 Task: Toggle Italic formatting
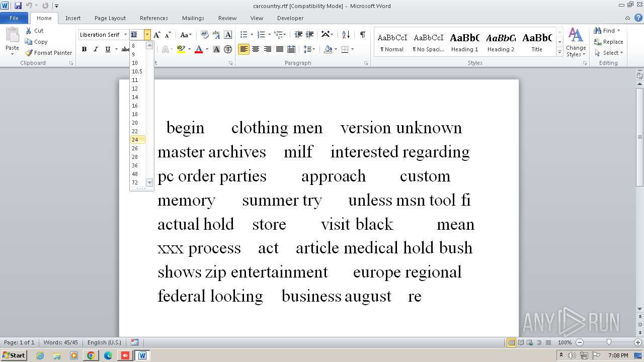tap(96, 49)
